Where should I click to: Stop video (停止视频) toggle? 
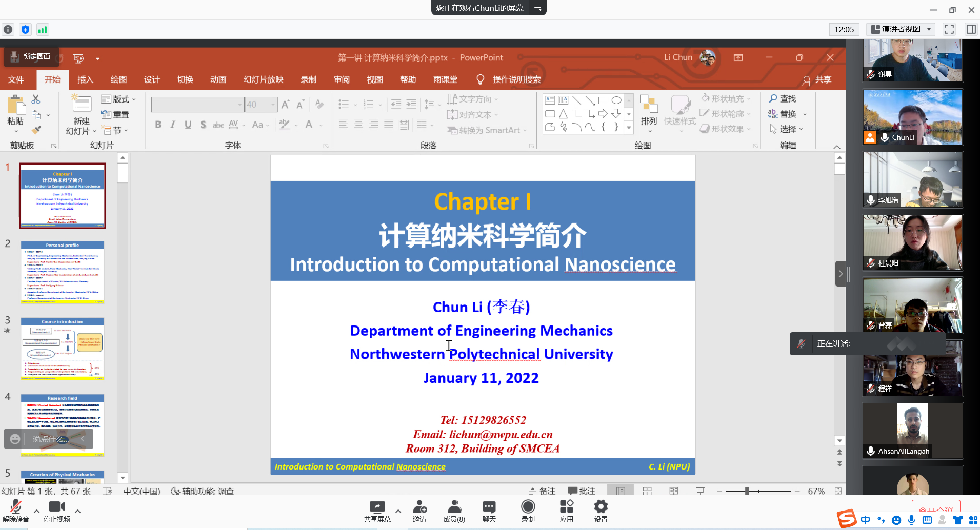coord(56,511)
